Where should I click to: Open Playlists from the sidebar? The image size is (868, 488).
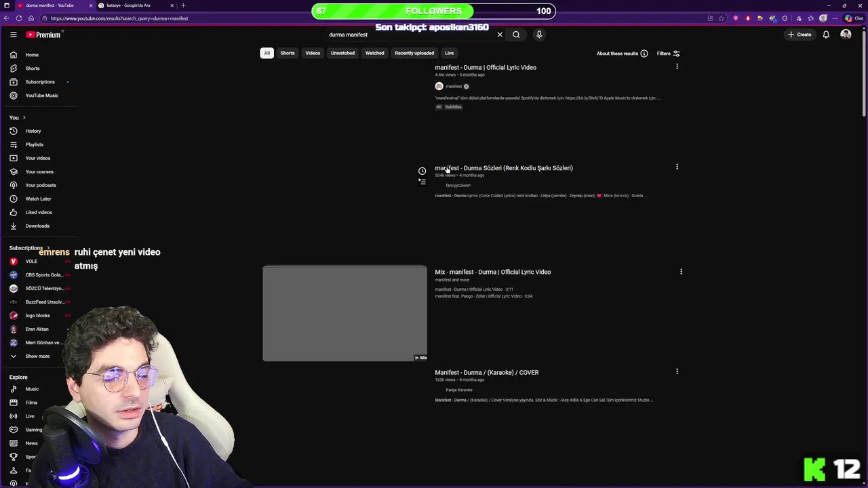[34, 144]
